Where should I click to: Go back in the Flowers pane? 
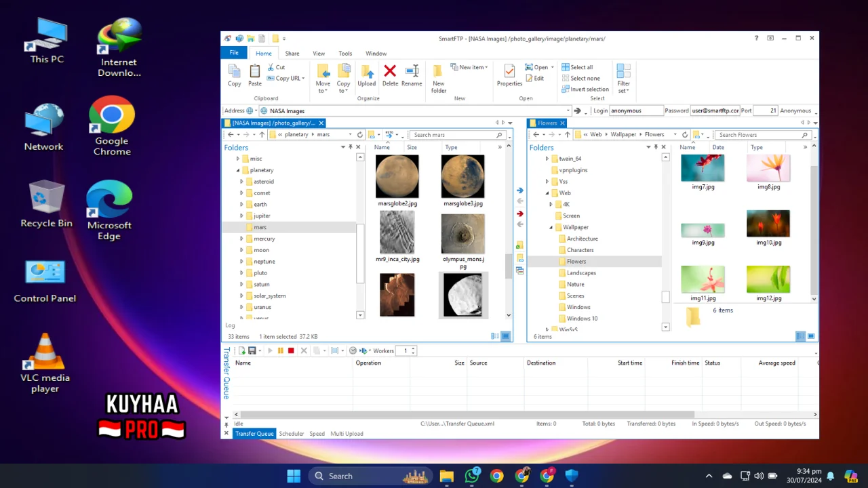536,135
